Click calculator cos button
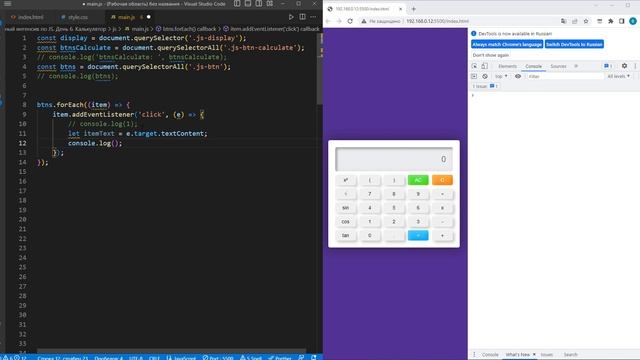 [346, 222]
